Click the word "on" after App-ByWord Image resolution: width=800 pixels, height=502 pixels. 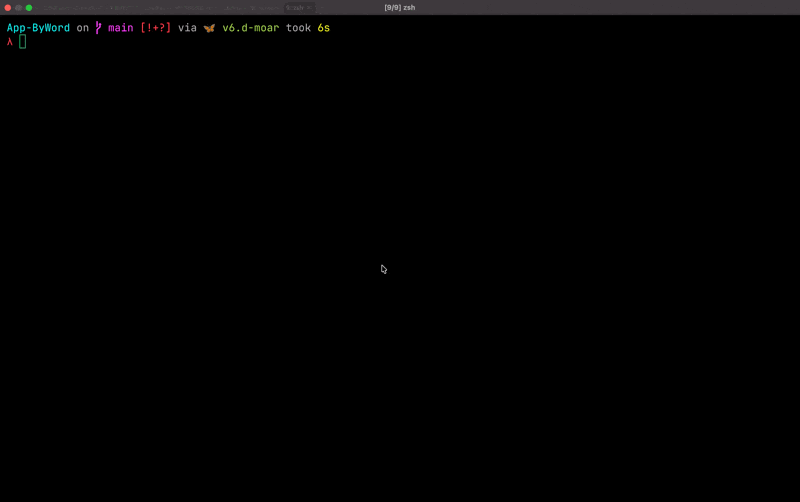click(82, 28)
